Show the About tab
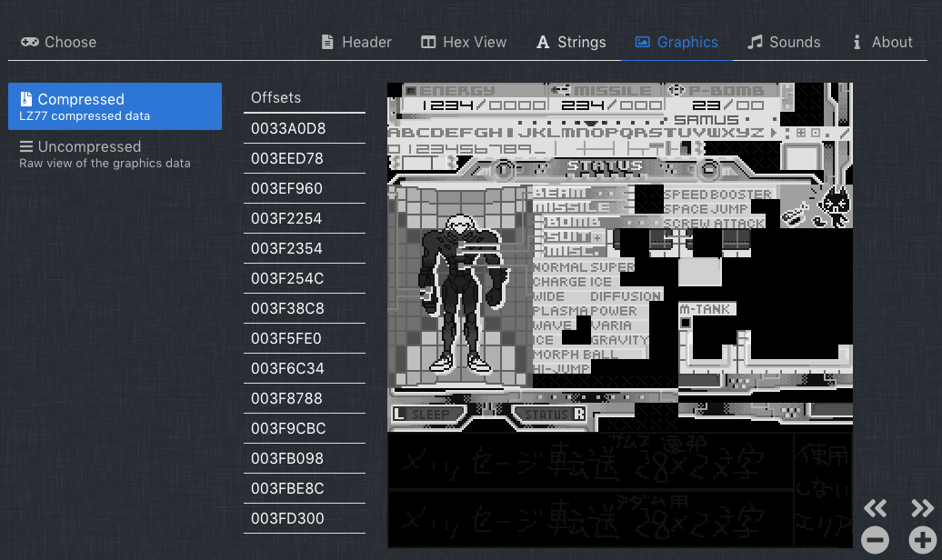942x560 pixels. [883, 42]
